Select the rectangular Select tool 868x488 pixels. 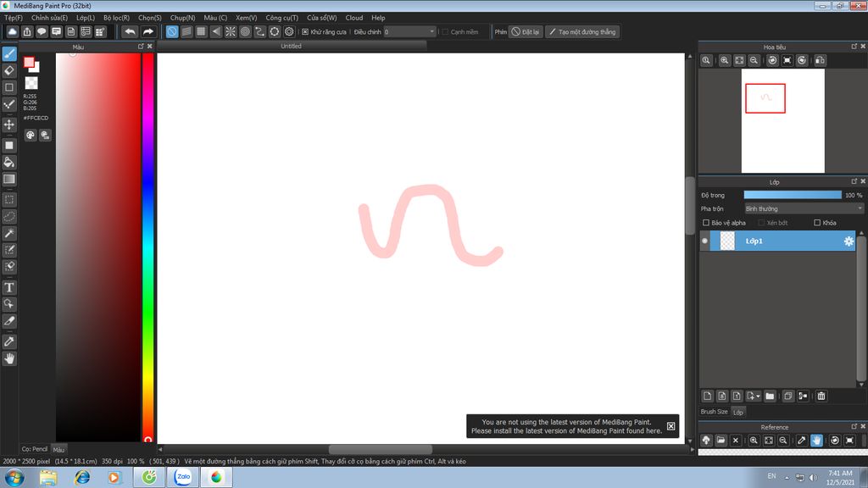(x=9, y=200)
